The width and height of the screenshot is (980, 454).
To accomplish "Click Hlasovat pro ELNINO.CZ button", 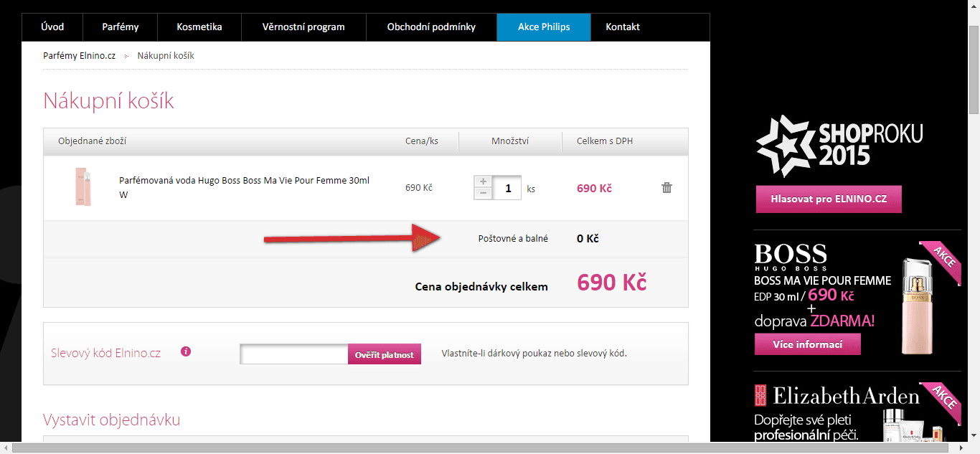I will [829, 199].
